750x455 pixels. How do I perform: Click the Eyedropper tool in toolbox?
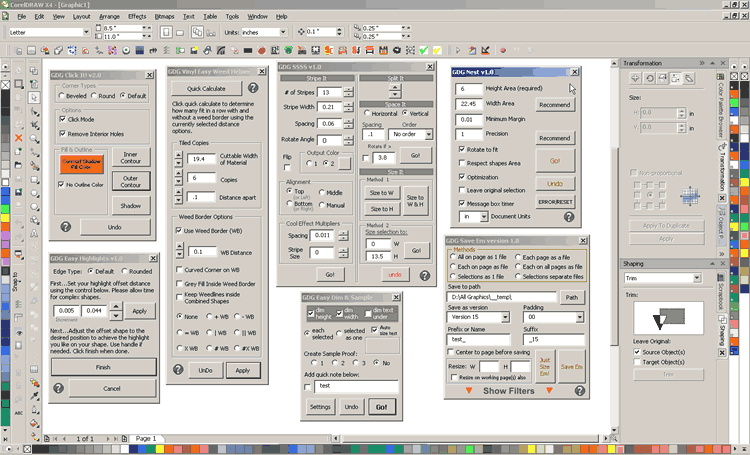pos(34,396)
